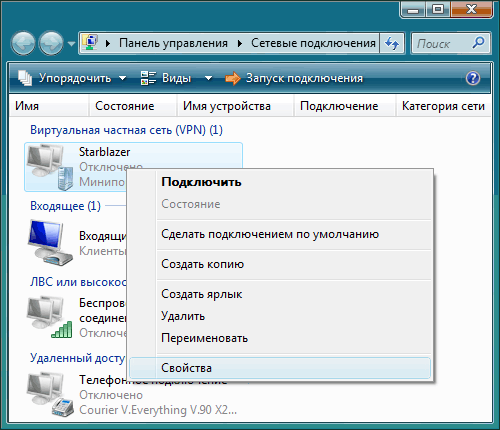Open the Виды dropdown arrow

[208, 78]
